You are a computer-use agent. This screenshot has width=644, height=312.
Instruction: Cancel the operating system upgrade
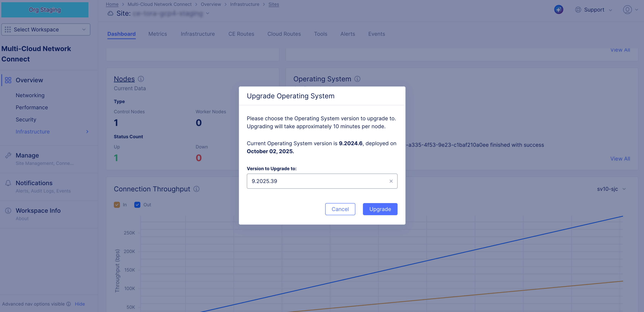pyautogui.click(x=340, y=209)
